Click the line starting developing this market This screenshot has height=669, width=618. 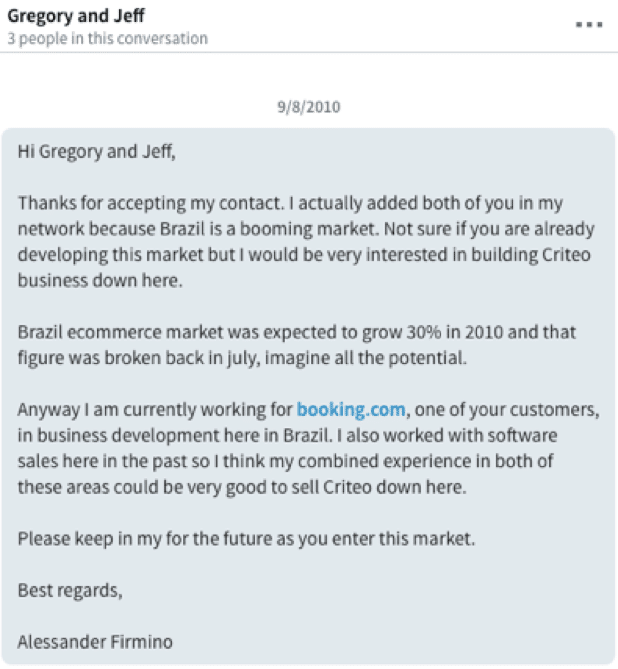[304, 255]
